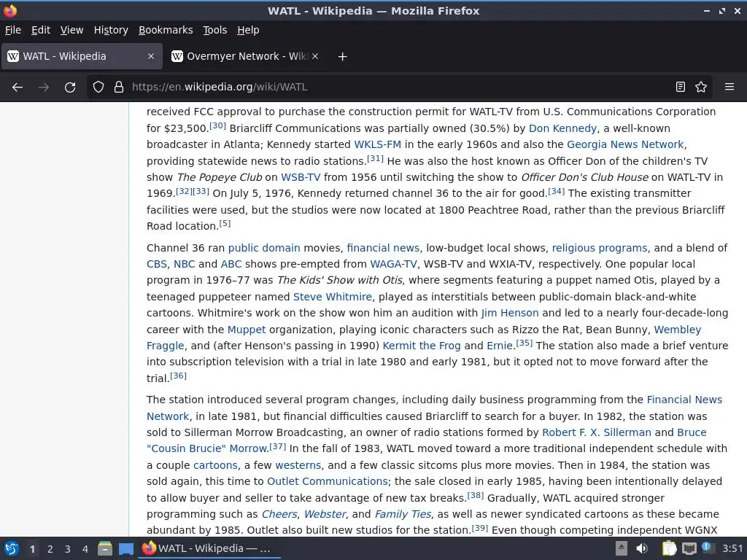The height and width of the screenshot is (560, 747).
Task: Jump to citation [34]
Action: [x=557, y=191]
